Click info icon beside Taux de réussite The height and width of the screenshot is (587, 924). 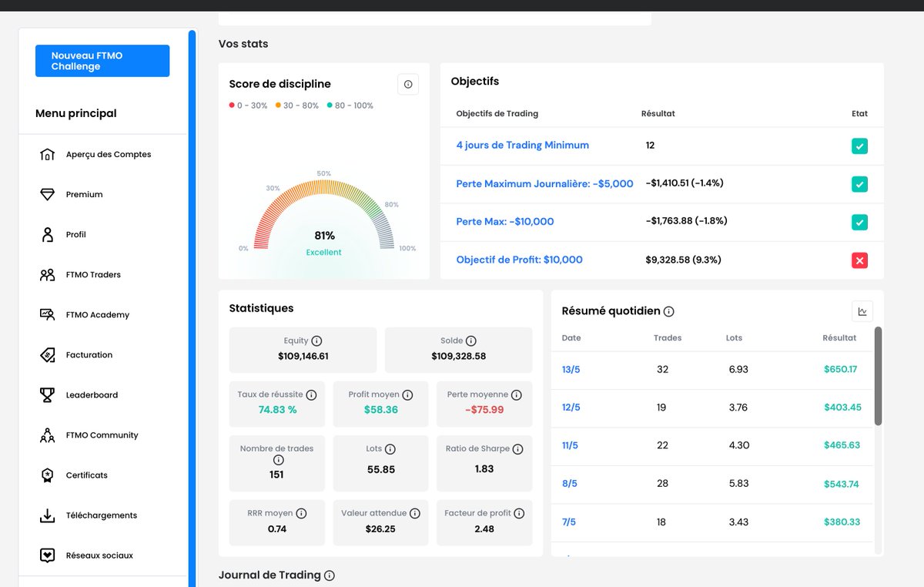[x=311, y=394]
